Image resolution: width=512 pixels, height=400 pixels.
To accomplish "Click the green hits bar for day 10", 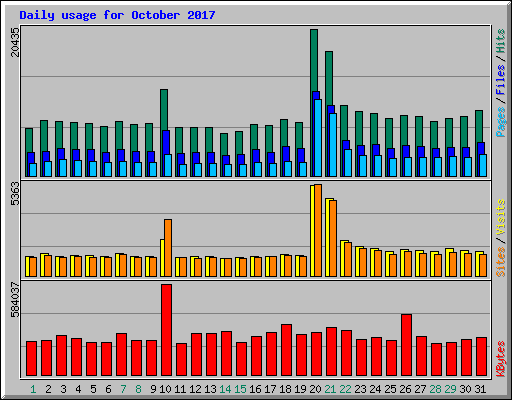I will click(164, 109).
